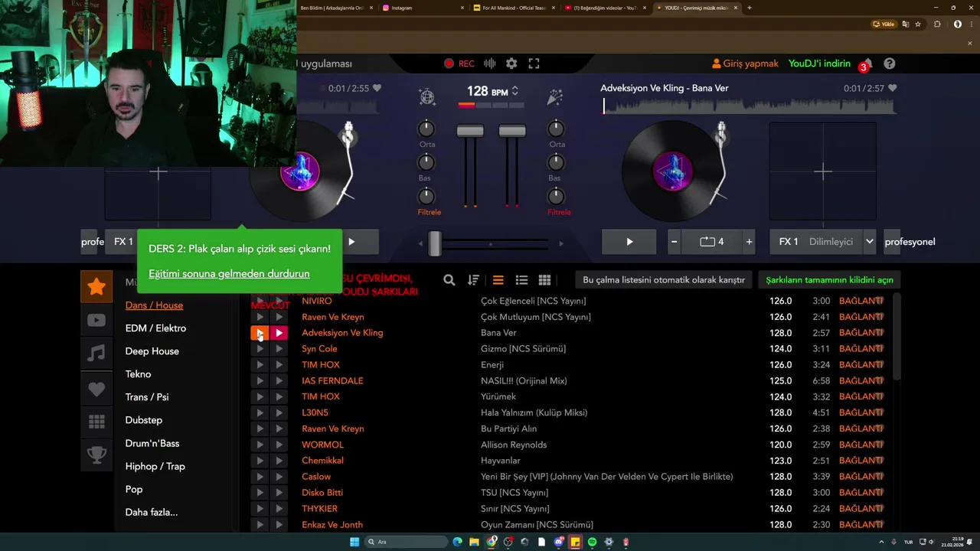This screenshot has width=980, height=551.
Task: Click the right 'profesyonel' mode button
Action: (x=910, y=242)
